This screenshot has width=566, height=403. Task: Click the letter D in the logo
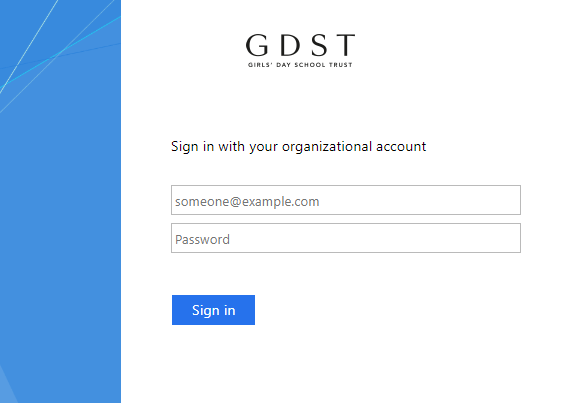pos(290,45)
